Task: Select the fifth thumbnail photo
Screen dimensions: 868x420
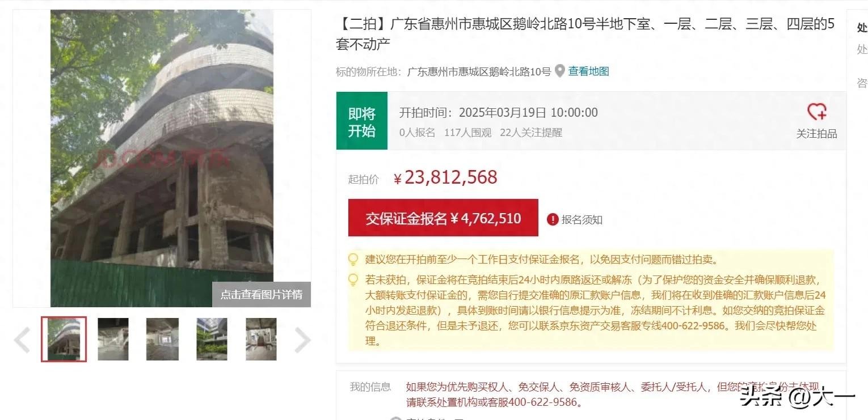Action: (261, 339)
